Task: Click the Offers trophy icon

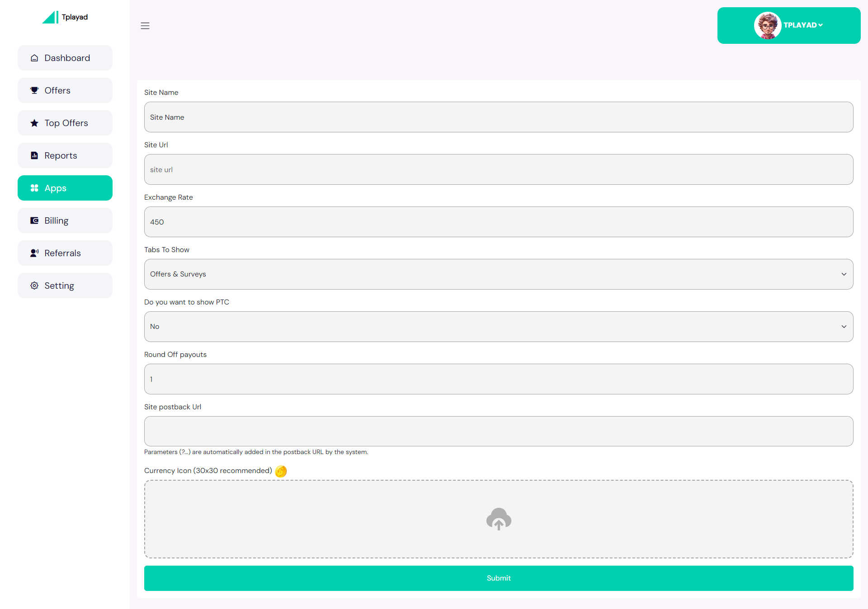Action: pos(34,90)
